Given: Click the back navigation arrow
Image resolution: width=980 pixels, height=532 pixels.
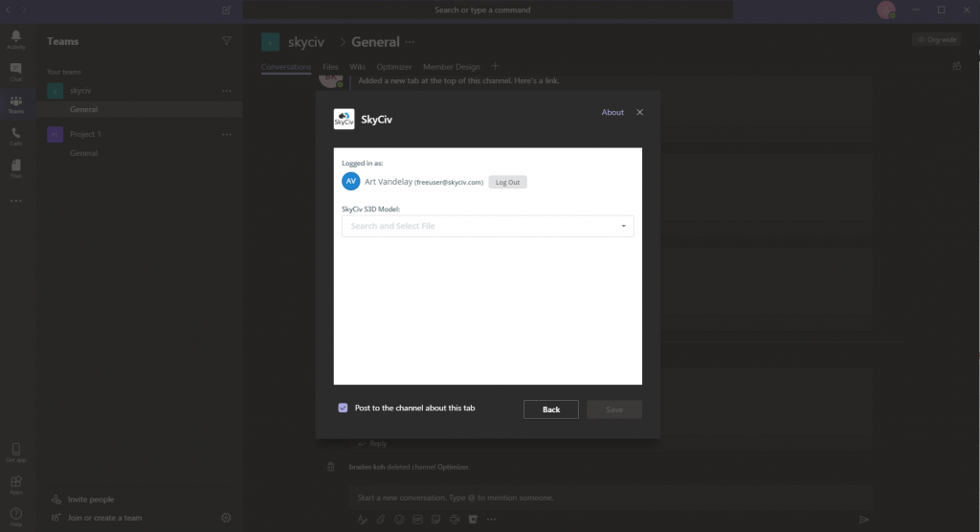Looking at the screenshot, I should tap(8, 10).
